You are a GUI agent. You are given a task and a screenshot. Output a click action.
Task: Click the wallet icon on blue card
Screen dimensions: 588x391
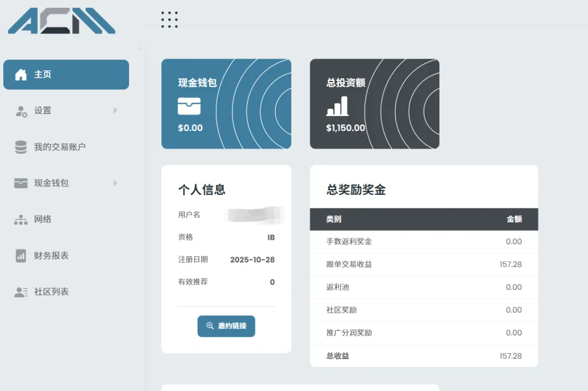189,106
